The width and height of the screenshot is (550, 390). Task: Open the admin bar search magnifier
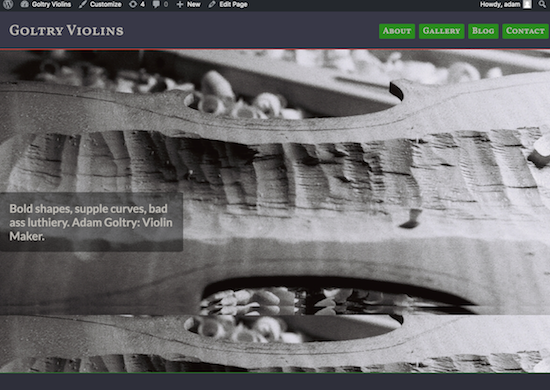[x=542, y=4]
